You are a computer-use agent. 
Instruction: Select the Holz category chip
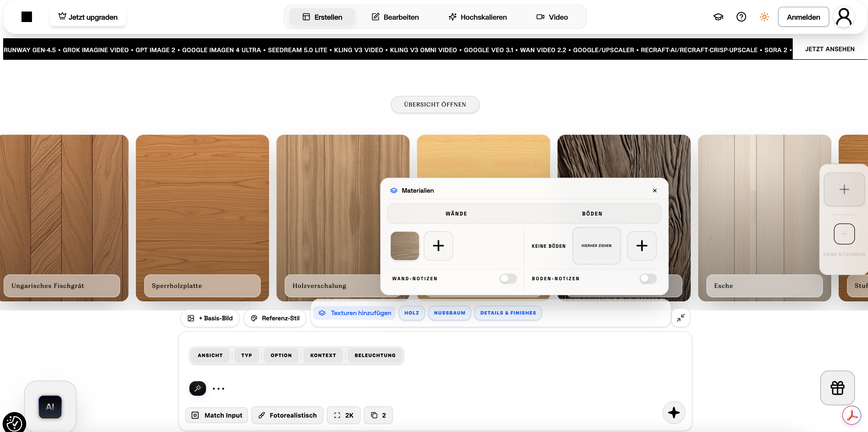(411, 313)
